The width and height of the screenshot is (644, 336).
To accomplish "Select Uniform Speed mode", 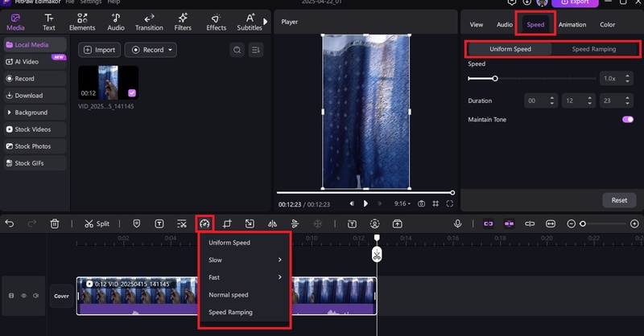I will pyautogui.click(x=510, y=49).
